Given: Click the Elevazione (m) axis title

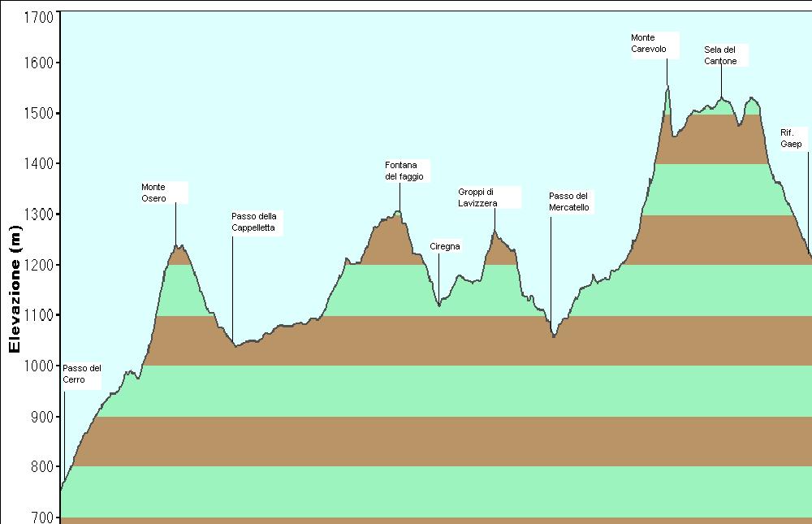Looking at the screenshot, I should coord(15,289).
